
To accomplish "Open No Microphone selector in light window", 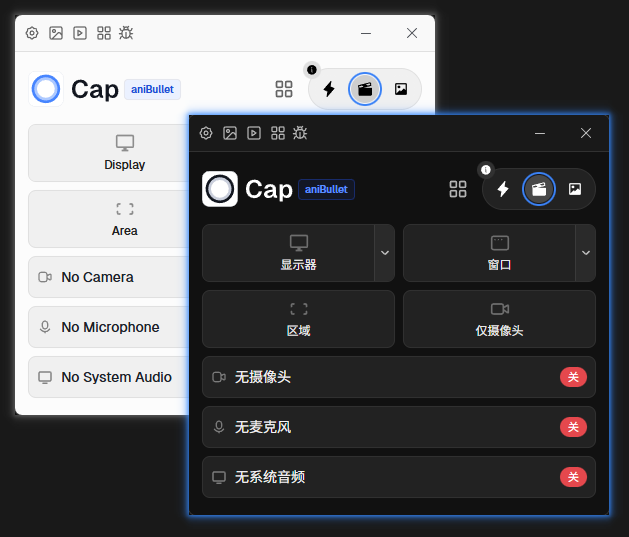I will coord(109,327).
